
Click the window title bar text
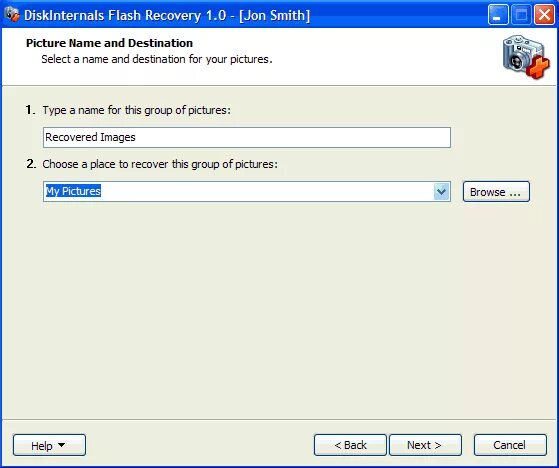pyautogui.click(x=167, y=15)
